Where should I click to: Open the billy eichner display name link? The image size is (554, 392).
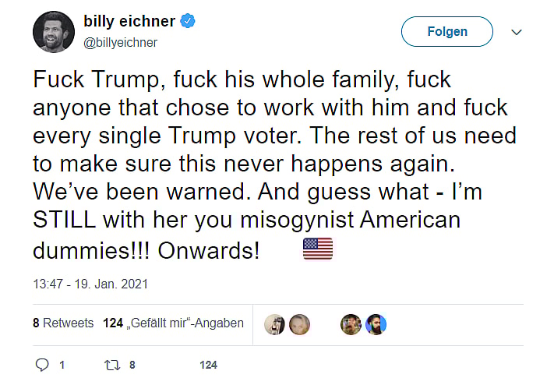[129, 21]
